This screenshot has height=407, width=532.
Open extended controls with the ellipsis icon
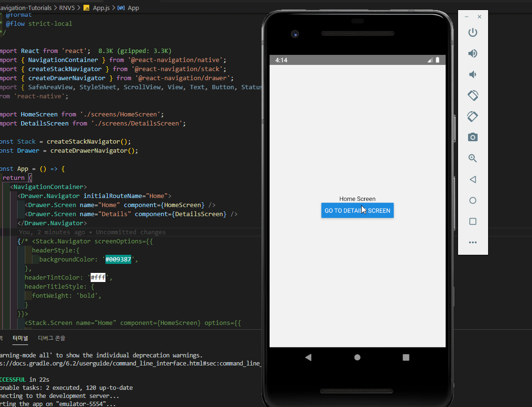pyautogui.click(x=473, y=242)
